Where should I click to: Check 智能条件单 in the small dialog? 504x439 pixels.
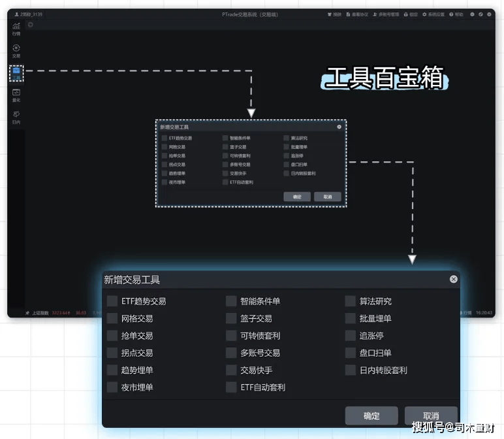coord(225,138)
